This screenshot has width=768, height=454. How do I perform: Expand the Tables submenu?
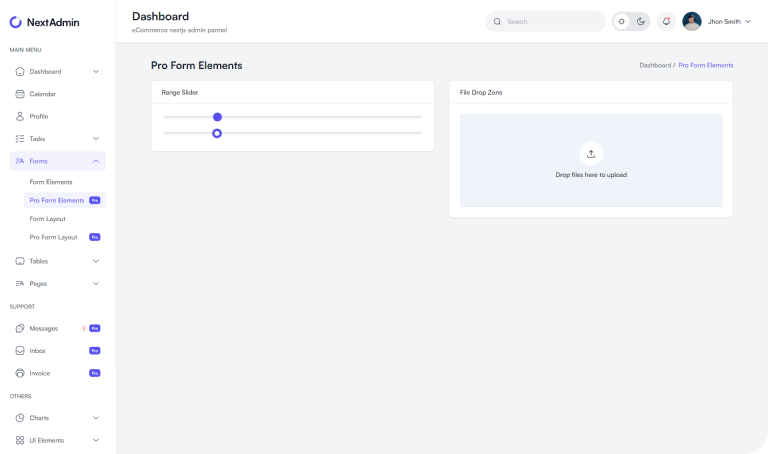[96, 261]
